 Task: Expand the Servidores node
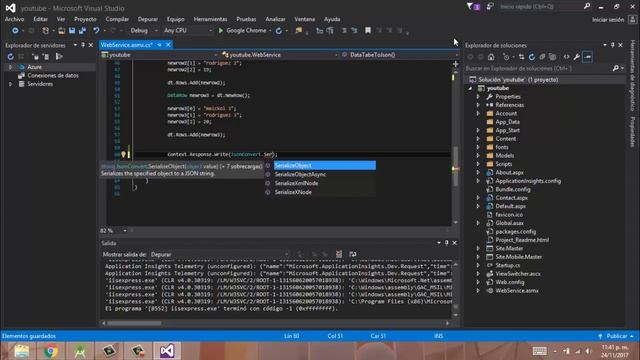11,84
